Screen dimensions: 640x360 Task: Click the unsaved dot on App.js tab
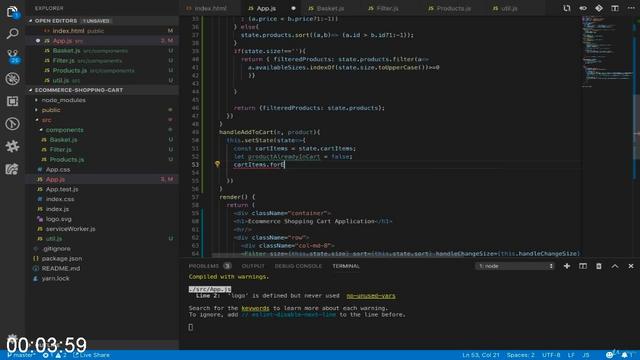(x=293, y=8)
